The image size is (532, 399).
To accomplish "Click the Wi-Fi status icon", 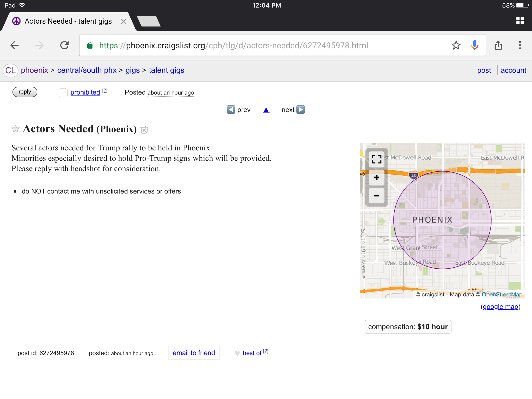I will coord(22,5).
